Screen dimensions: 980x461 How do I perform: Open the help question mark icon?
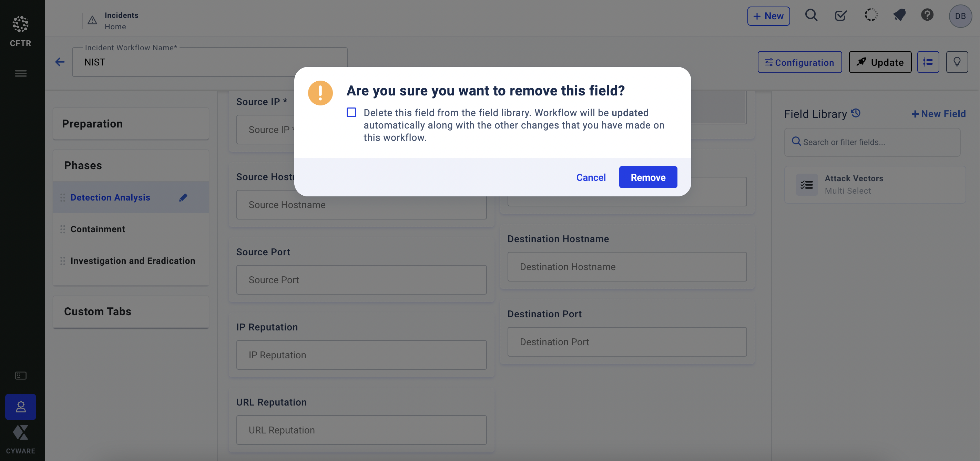927,16
